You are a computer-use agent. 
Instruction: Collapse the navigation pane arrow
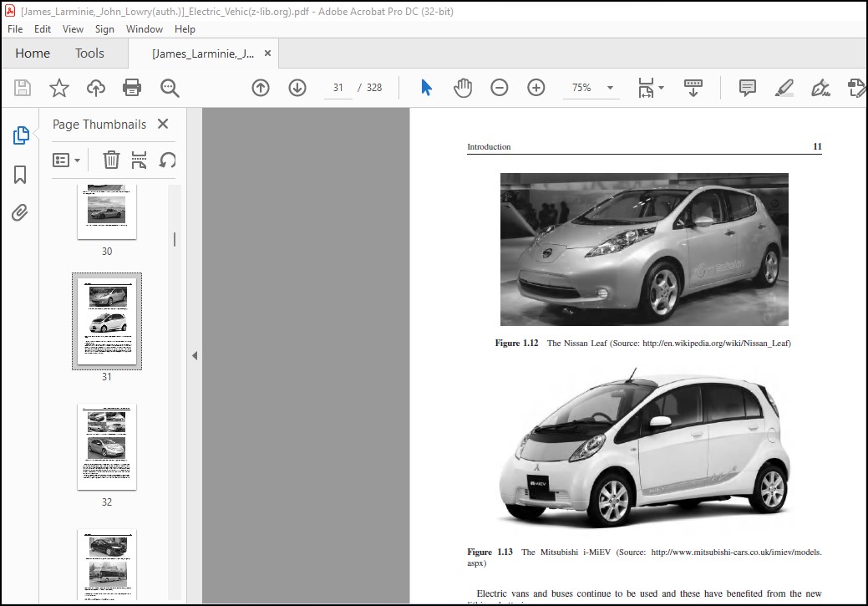[195, 355]
